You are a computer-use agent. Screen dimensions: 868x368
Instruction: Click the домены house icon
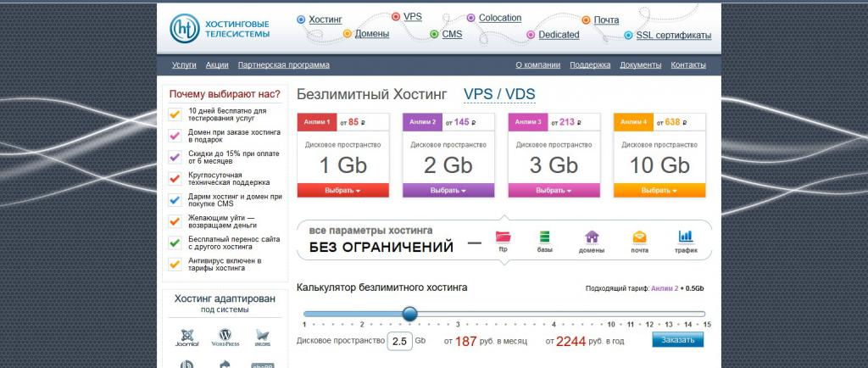tap(592, 237)
